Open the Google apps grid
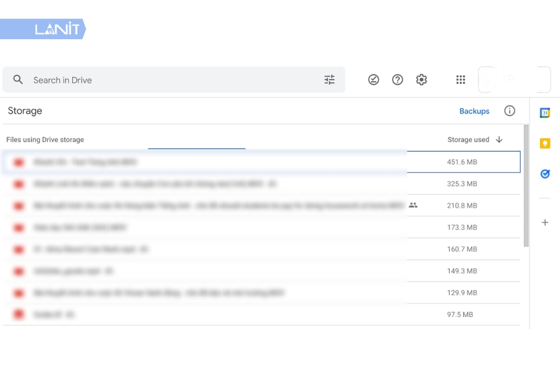The image size is (560, 392). tap(461, 80)
